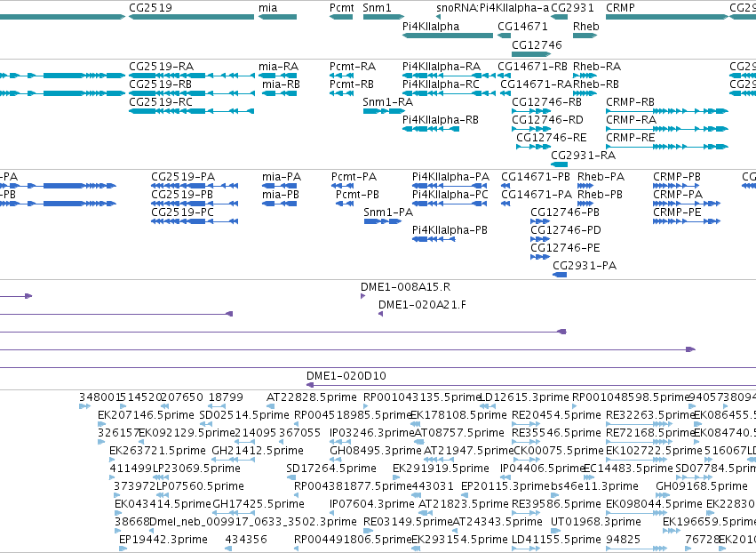Click EST "IP07604.3prime"

click(371, 504)
